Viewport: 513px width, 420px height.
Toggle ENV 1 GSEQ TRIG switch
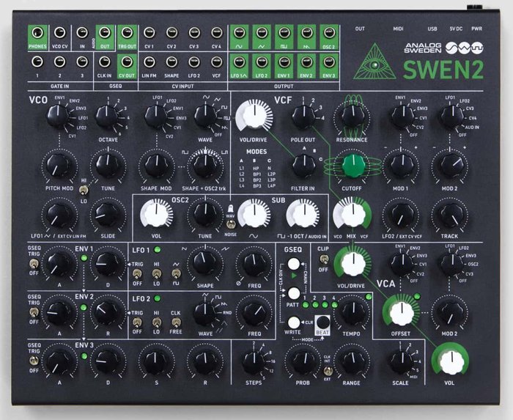(x=34, y=264)
